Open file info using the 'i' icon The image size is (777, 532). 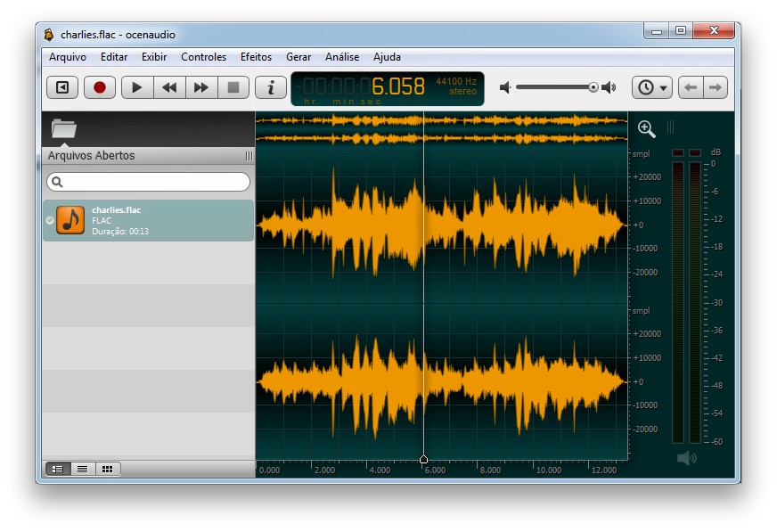[269, 86]
